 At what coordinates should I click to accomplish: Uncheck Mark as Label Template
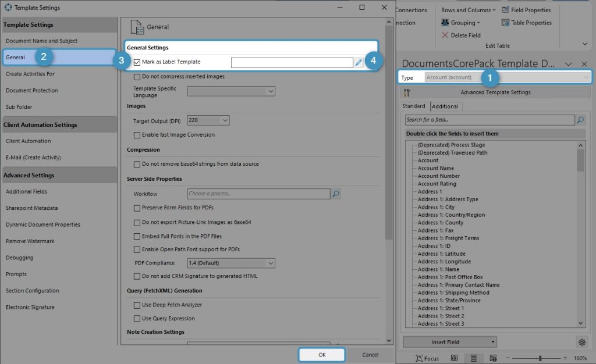click(x=137, y=62)
